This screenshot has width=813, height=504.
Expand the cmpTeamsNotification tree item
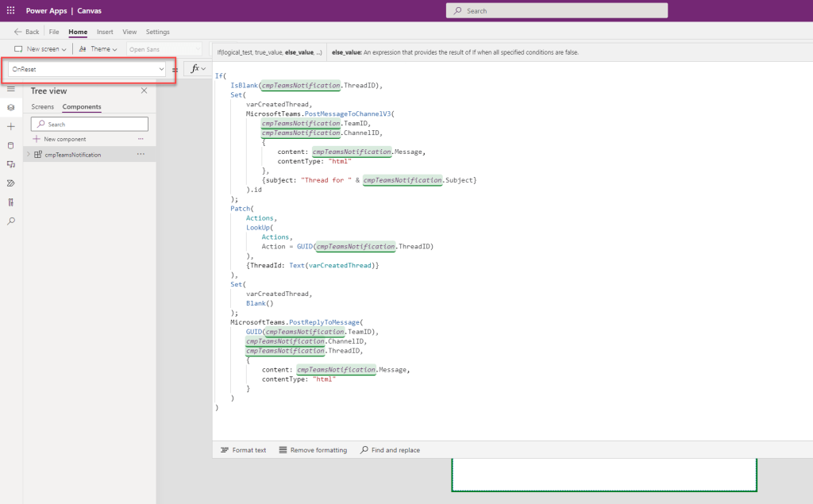[x=29, y=155]
